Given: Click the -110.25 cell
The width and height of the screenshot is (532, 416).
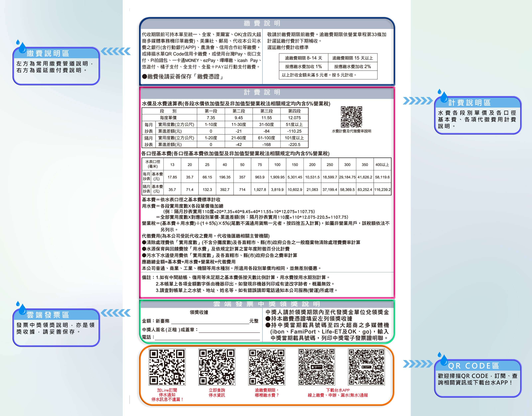Looking at the screenshot, I should pyautogui.click(x=294, y=131).
